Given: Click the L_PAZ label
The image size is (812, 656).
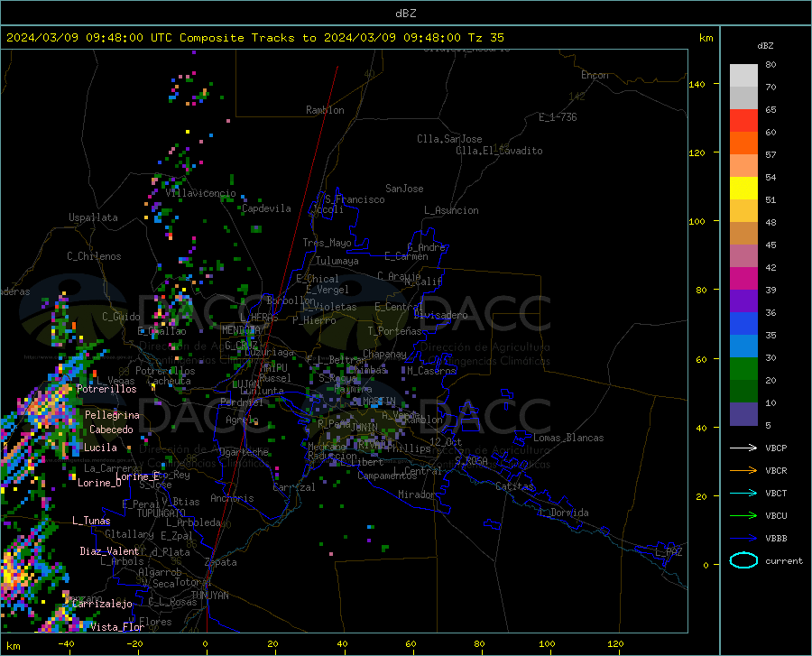Looking at the screenshot, I should tap(669, 552).
